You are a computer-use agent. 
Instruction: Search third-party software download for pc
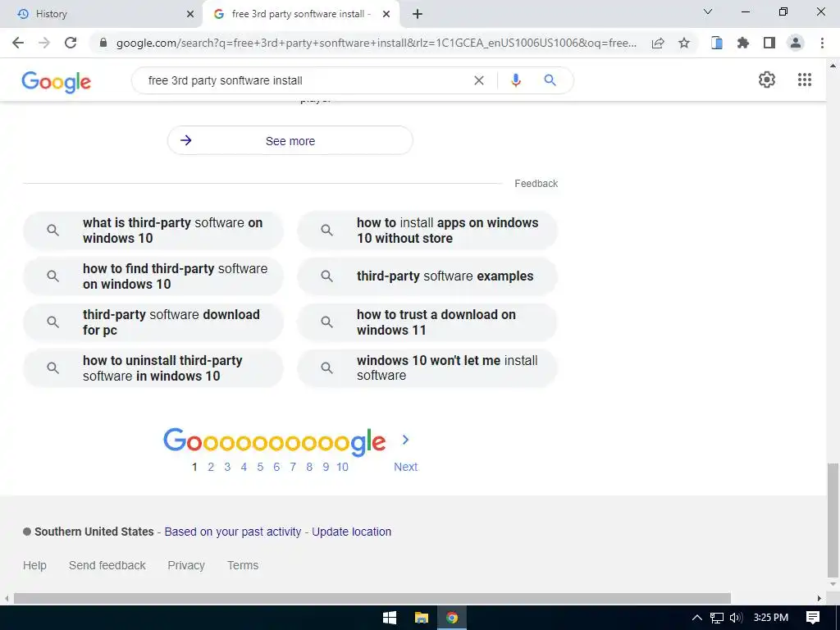153,322
